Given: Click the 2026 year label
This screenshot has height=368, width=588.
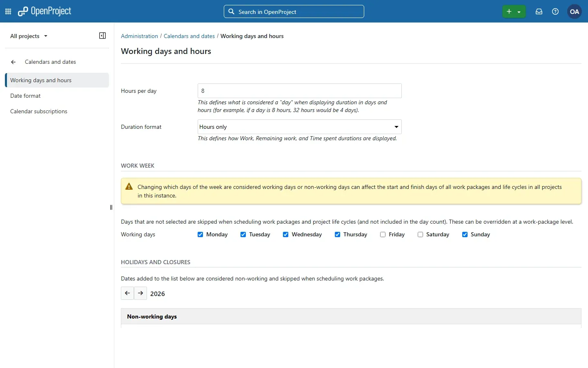Looking at the screenshot, I should point(158,294).
